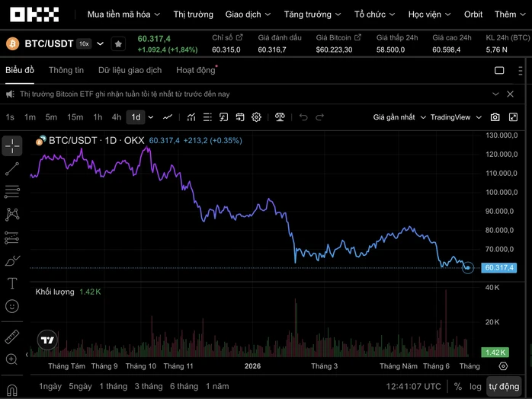Image resolution: width=532 pixels, height=399 pixels.
Task: Open the emoji icons tool
Action: pyautogui.click(x=12, y=306)
